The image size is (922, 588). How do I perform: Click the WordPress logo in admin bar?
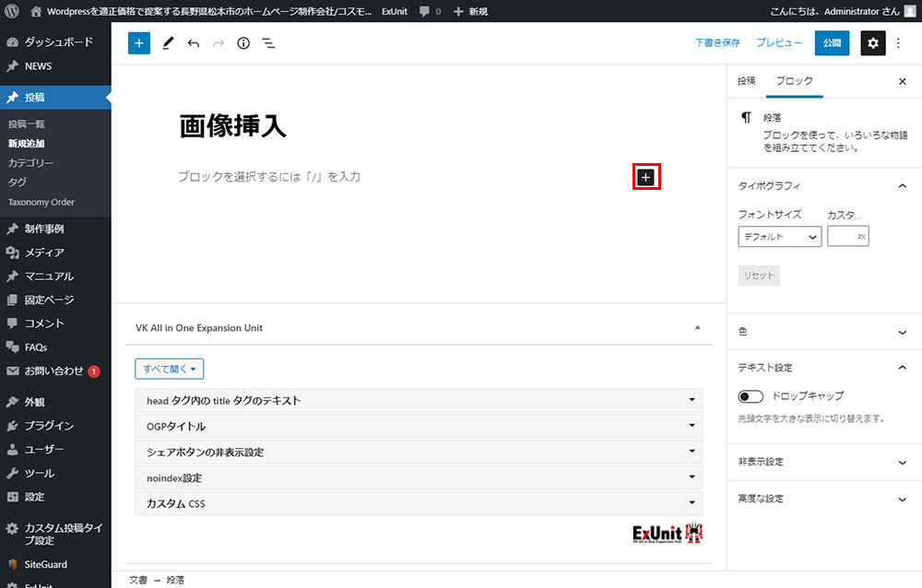[x=12, y=11]
